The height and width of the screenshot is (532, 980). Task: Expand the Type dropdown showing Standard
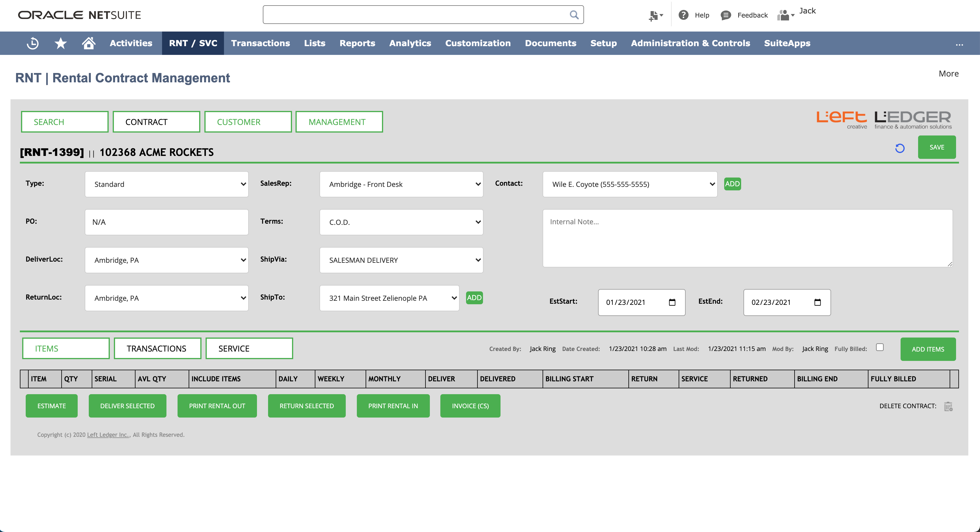tap(166, 184)
